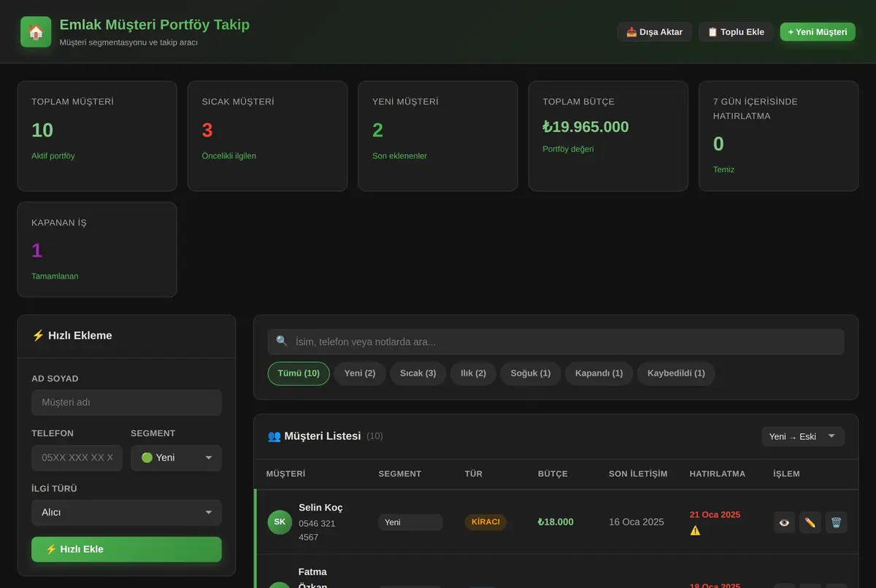
Task: Show Kapandı (1) customers
Action: (x=599, y=374)
